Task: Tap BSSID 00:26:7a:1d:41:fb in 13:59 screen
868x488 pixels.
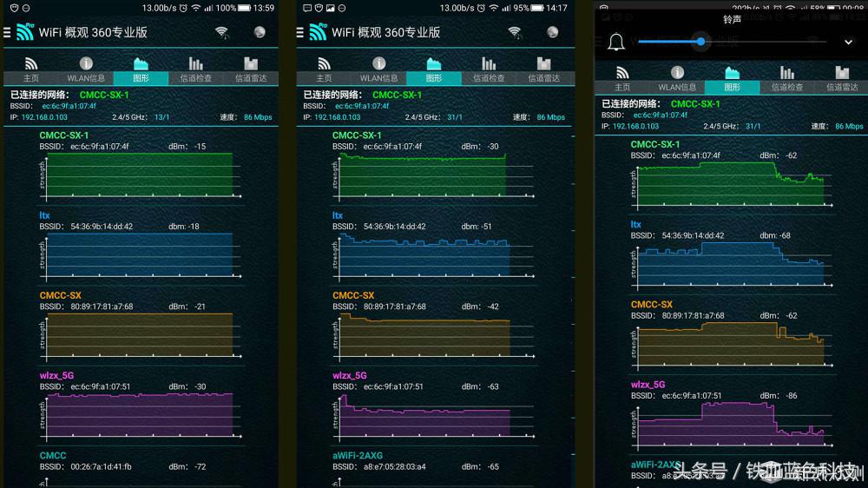Action: 101,467
